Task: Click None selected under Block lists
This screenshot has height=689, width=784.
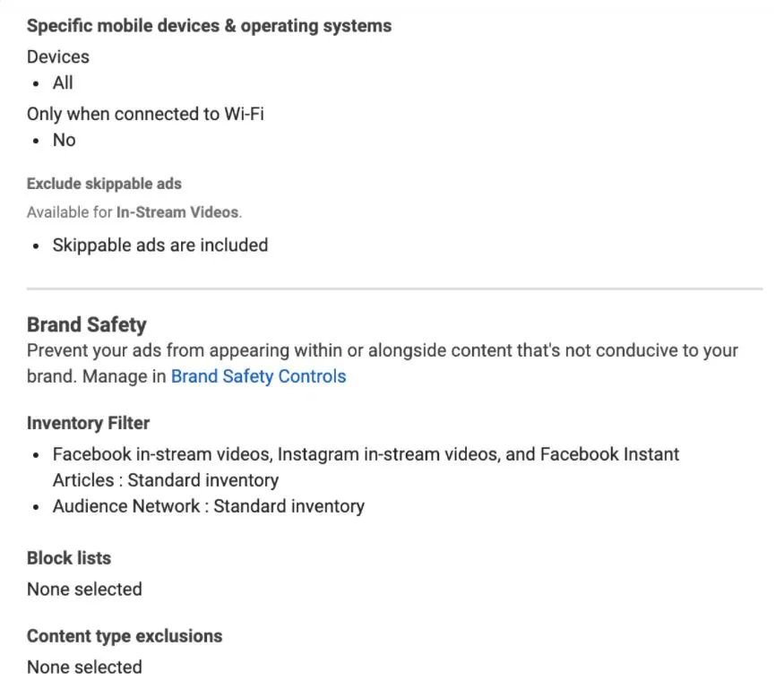Action: click(84, 590)
